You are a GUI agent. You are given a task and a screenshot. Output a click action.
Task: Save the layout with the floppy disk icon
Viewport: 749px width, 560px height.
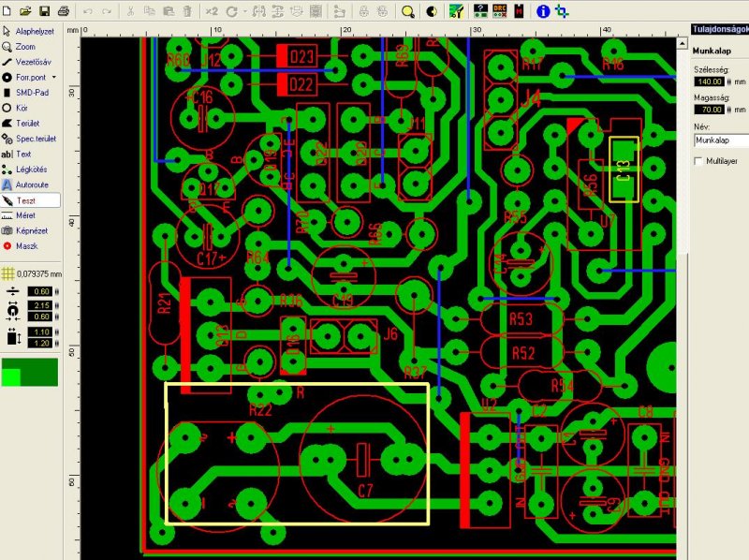pos(44,10)
